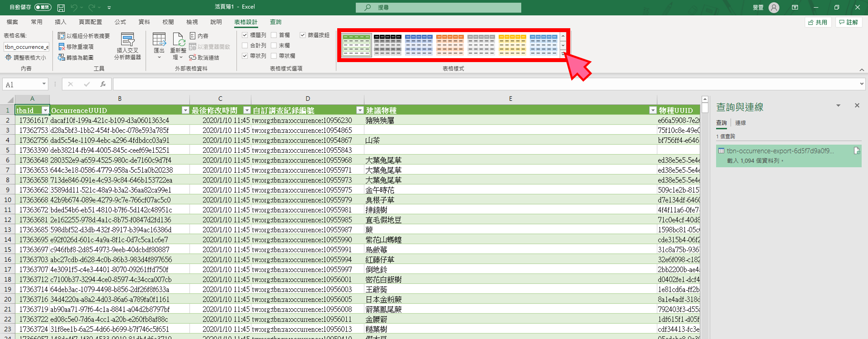The image size is (868, 339).
Task: Enable the 末欄 last column checkbox
Action: pos(274,46)
